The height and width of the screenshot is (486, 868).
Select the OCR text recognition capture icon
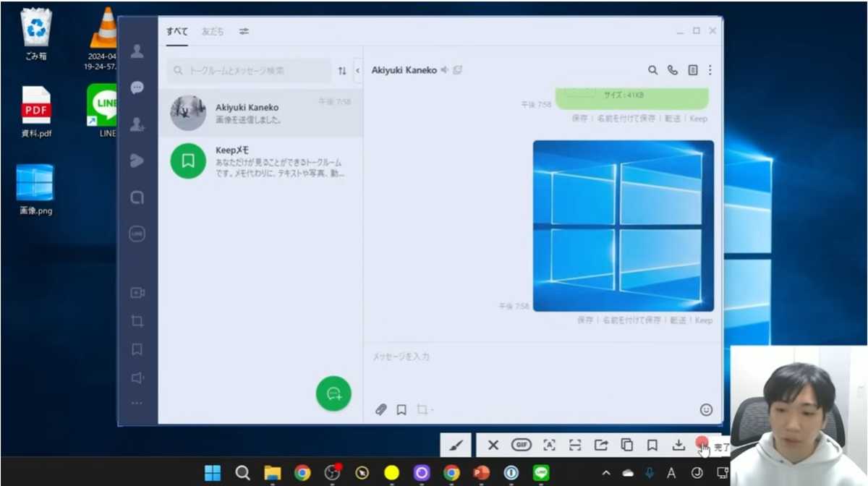click(549, 445)
